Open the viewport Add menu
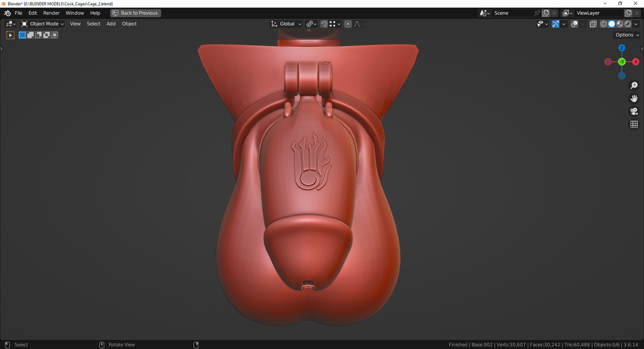Screen dimensions: 644x349 click(x=111, y=24)
